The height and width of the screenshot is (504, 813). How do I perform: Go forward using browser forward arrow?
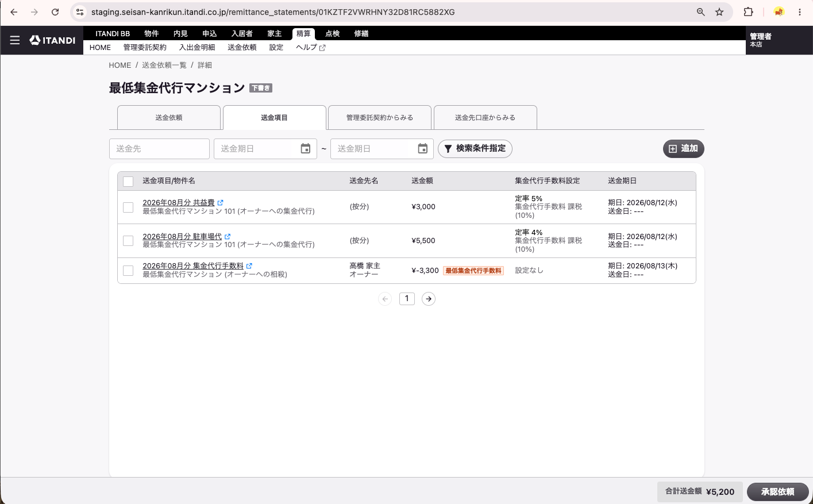pos(34,12)
